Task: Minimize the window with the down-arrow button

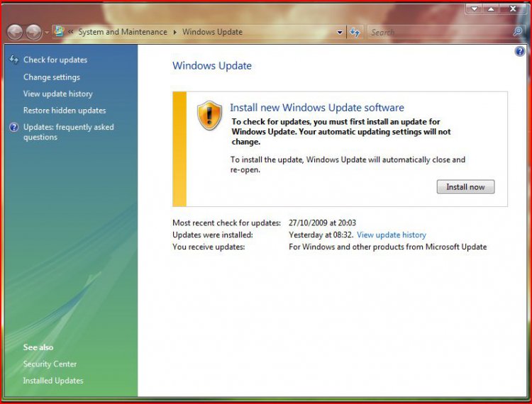Action: pos(474,9)
